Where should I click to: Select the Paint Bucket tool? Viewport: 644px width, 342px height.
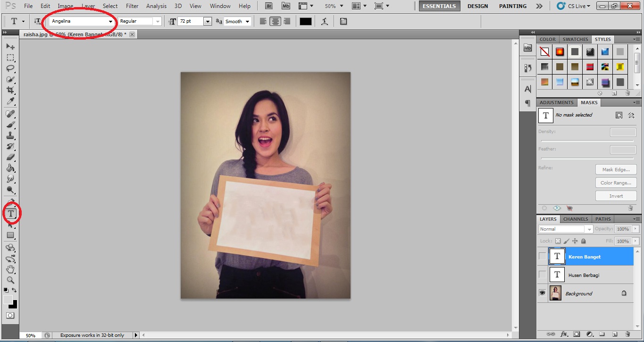10,168
